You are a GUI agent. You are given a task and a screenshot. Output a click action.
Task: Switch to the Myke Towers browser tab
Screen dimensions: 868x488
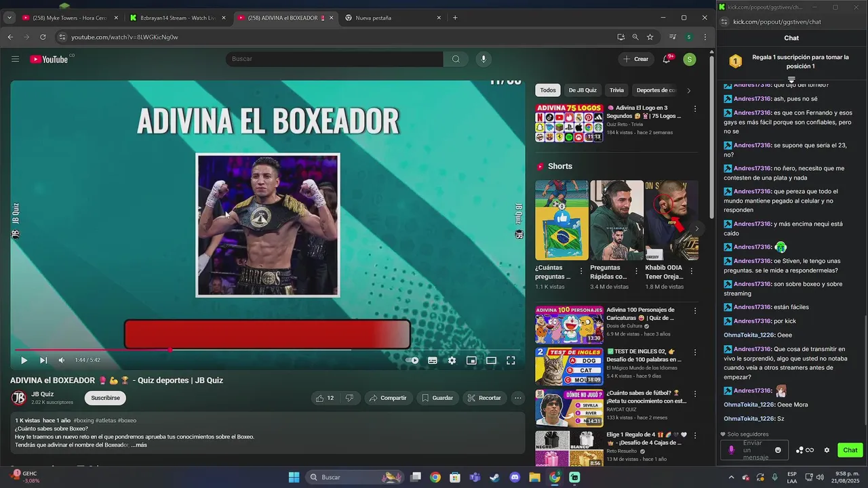[70, 18]
